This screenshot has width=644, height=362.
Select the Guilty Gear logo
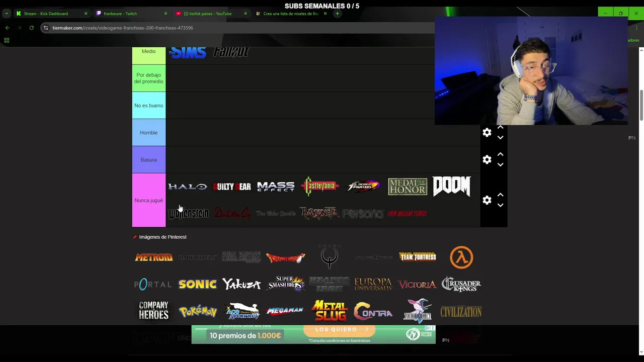231,187
